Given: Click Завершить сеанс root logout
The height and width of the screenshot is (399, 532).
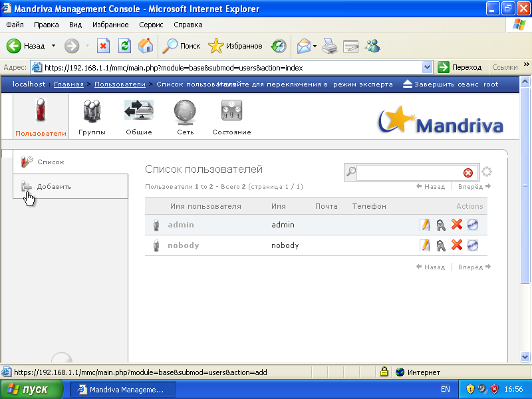Looking at the screenshot, I should (451, 84).
